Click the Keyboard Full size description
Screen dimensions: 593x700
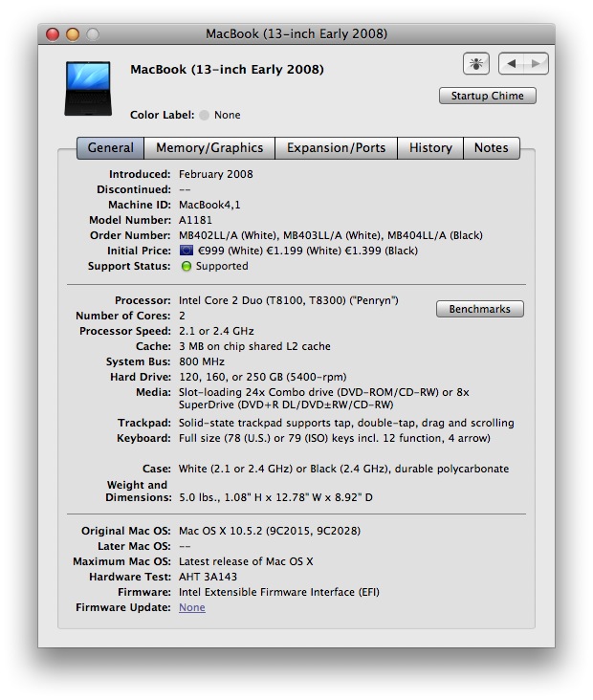tap(335, 438)
